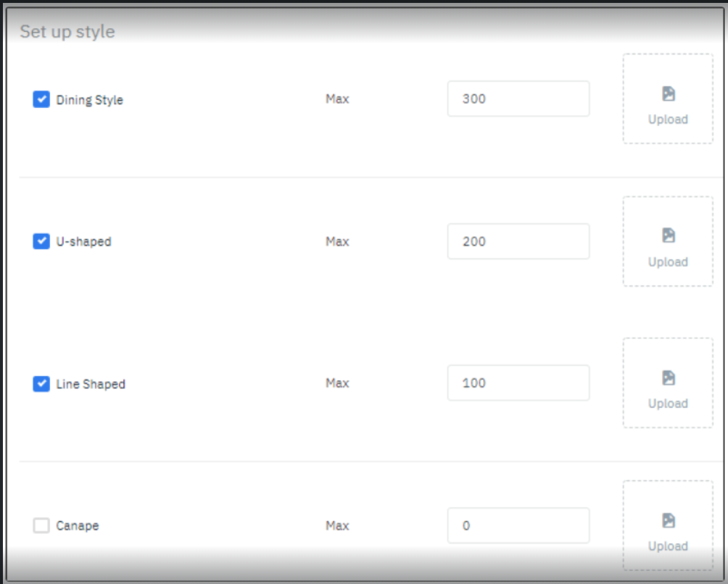Click the upload image icon for U-shaped

point(668,235)
